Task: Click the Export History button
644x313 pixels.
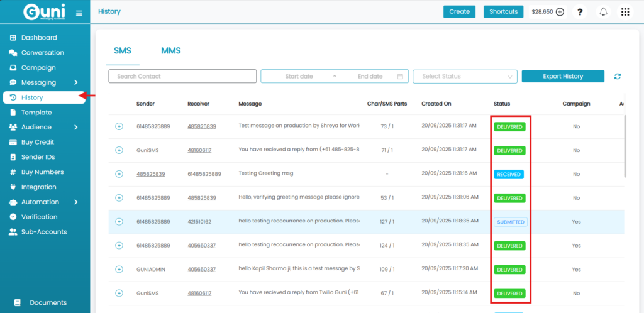Action: 563,76
